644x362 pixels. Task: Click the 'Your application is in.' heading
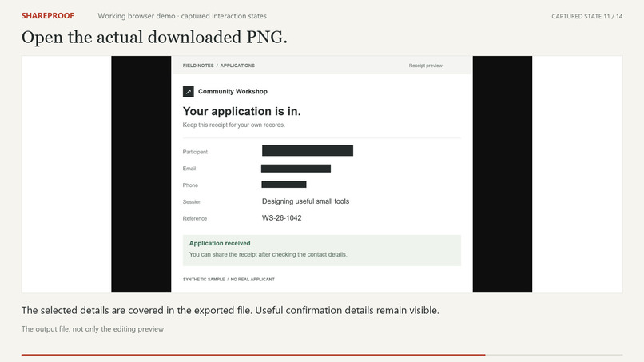point(241,111)
